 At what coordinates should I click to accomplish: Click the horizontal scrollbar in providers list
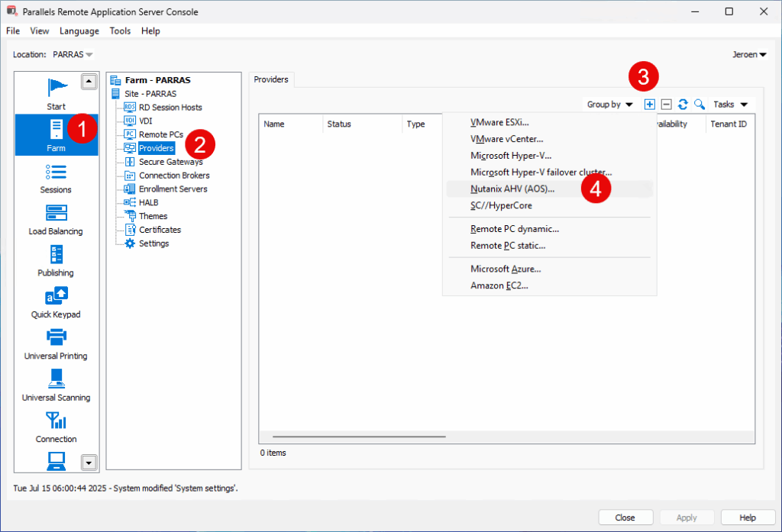point(359,437)
